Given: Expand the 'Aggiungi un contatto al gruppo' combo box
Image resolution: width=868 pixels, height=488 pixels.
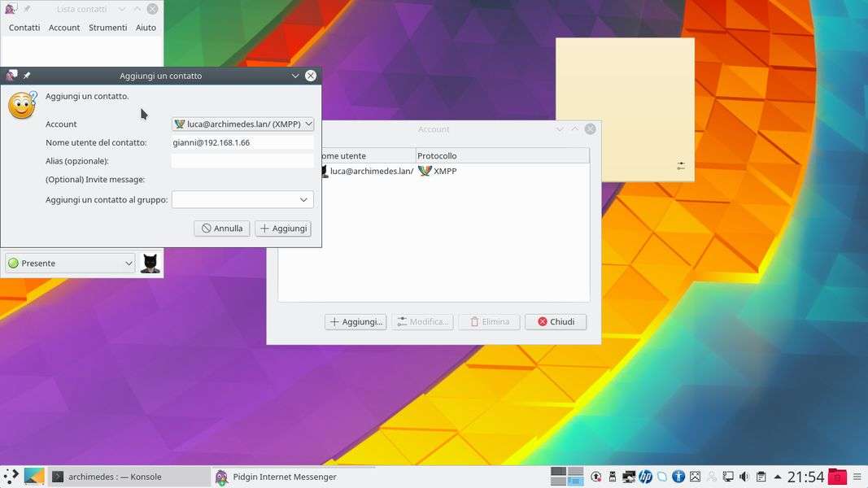Looking at the screenshot, I should tap(242, 199).
